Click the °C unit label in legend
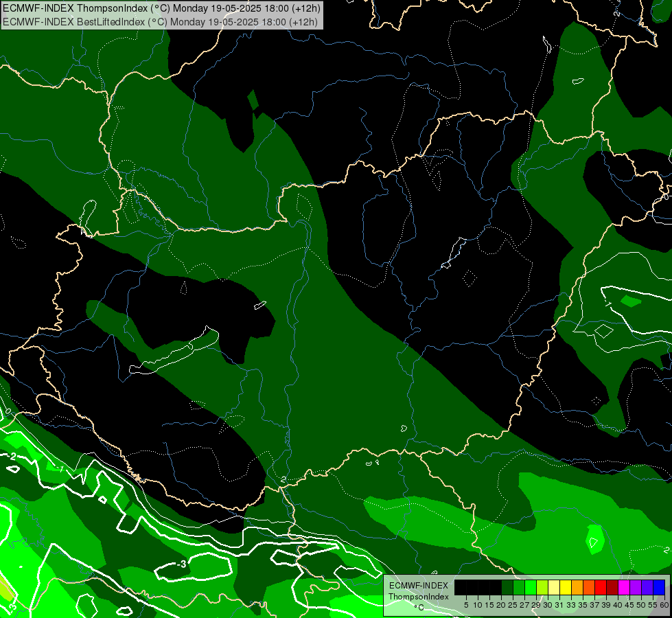 [419, 607]
